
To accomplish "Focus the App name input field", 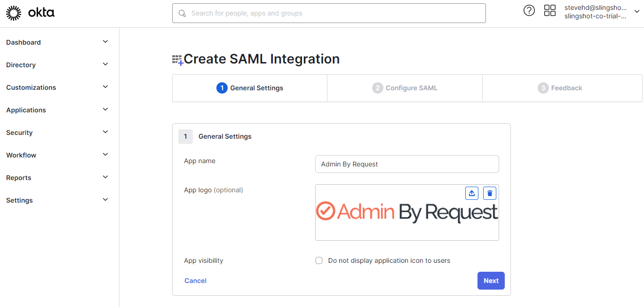I will pyautogui.click(x=407, y=164).
